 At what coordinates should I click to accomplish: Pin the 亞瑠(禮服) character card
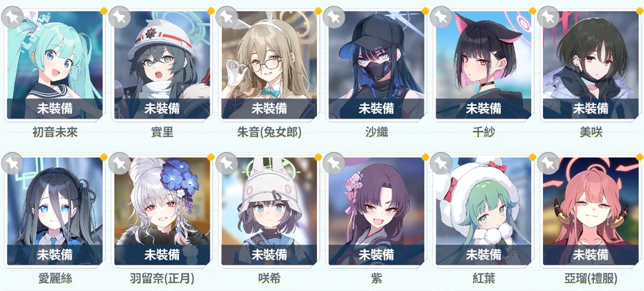(548, 163)
